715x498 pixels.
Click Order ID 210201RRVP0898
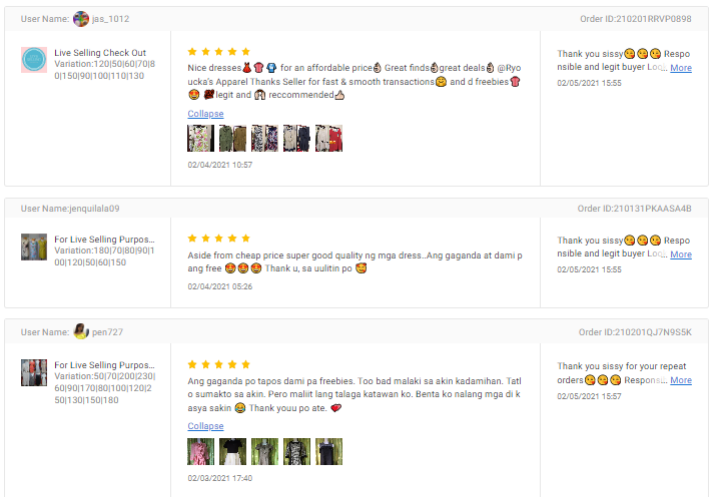(635, 19)
